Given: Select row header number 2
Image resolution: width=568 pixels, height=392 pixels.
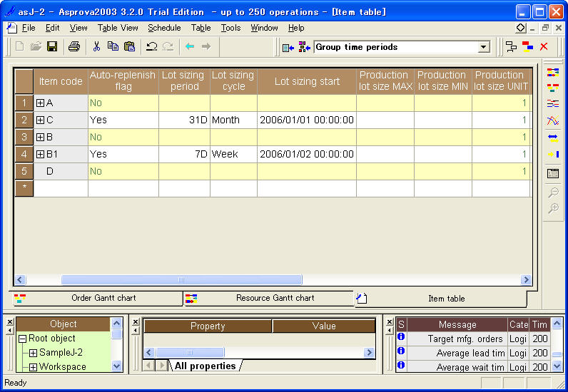Looking at the screenshot, I should 24,120.
